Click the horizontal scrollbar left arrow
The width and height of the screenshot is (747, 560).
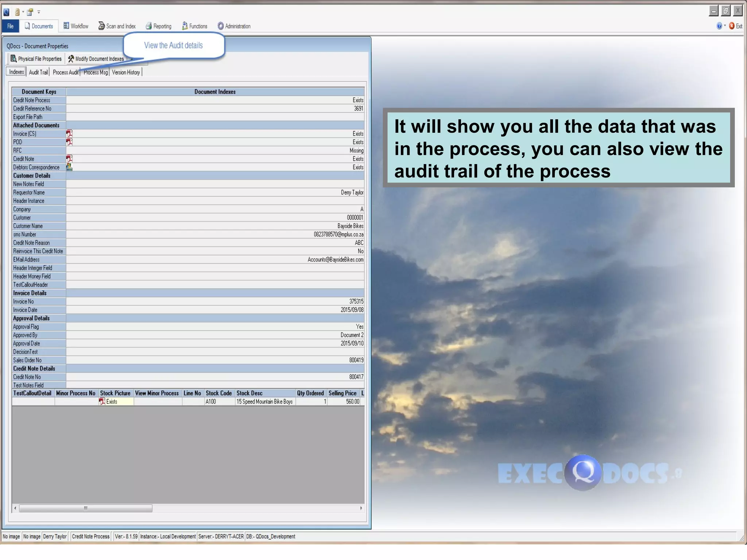pos(15,508)
